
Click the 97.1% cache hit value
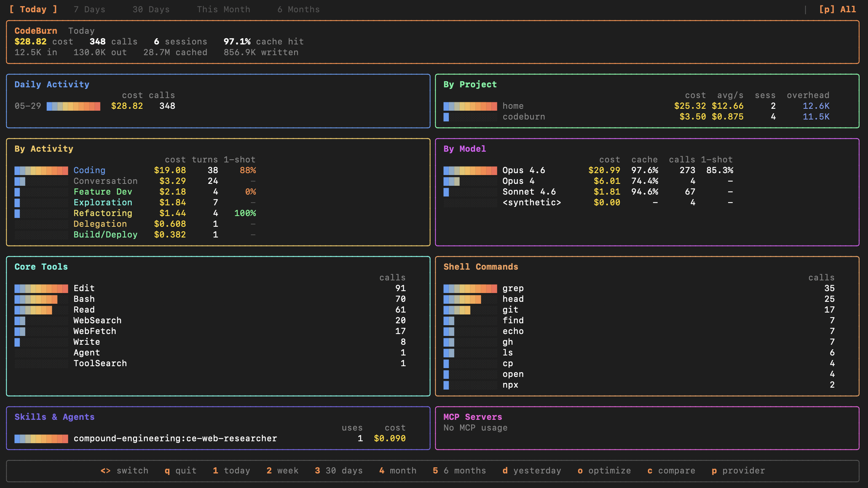[x=237, y=41]
